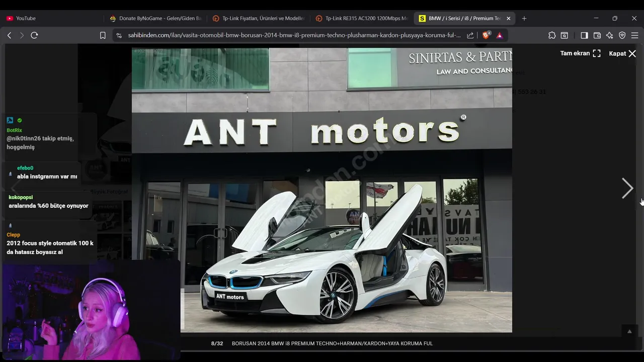Switch to Donate ByNoGame tab
The width and height of the screenshot is (644, 362).
(155, 18)
